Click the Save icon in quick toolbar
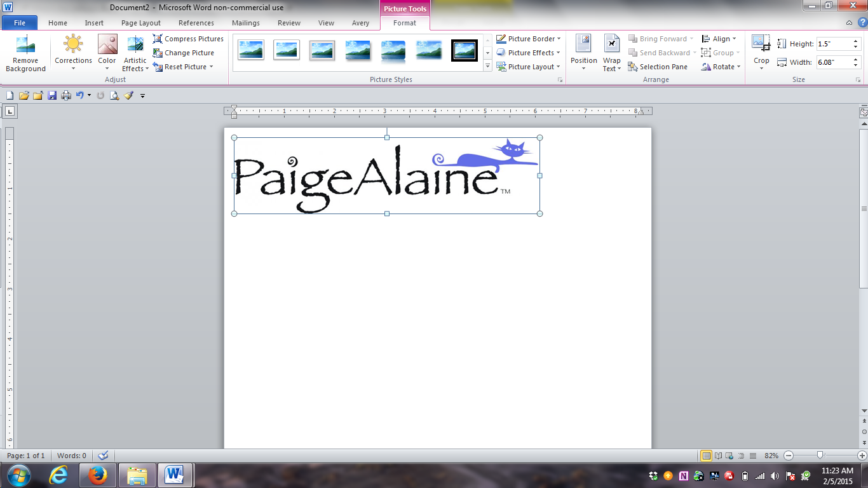 pyautogui.click(x=51, y=95)
